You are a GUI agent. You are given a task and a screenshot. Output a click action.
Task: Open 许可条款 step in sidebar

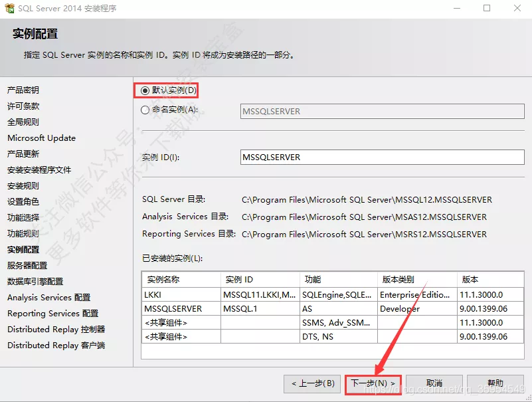(x=23, y=106)
